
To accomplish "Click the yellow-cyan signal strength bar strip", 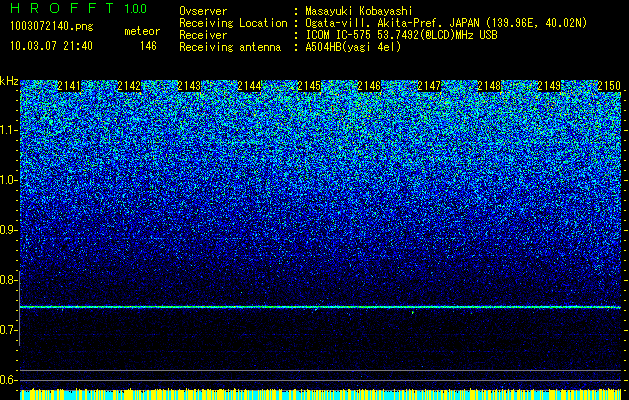I will click(x=321, y=394).
